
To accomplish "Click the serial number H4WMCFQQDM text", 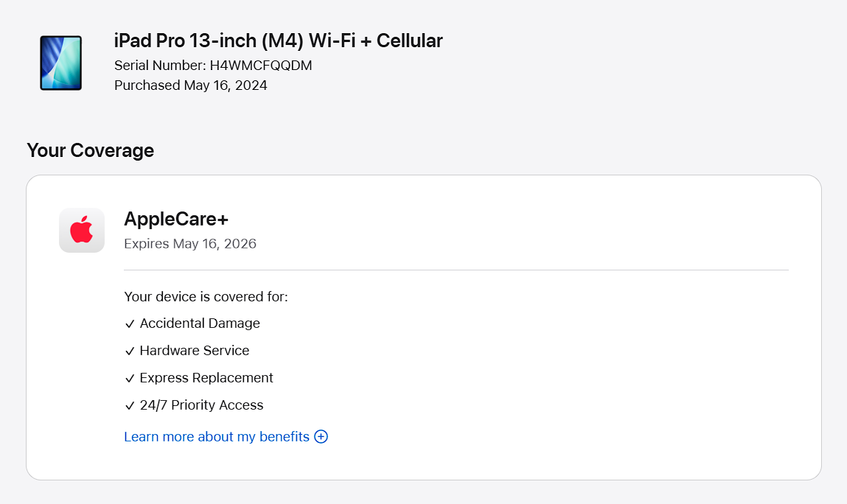I will tap(261, 66).
